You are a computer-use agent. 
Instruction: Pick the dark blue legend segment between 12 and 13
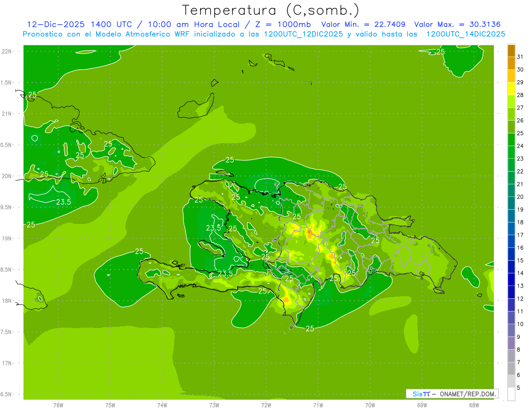(511, 293)
